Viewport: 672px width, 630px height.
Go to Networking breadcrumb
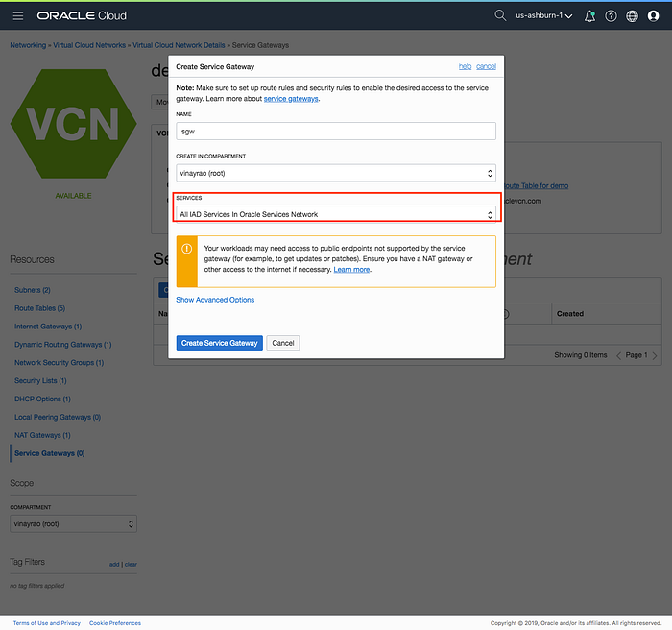point(28,45)
